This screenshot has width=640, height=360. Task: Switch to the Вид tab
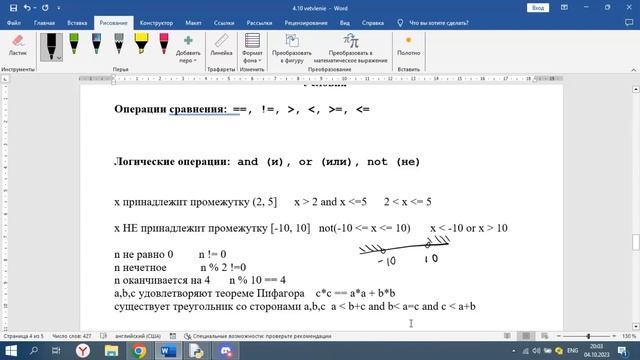344,23
